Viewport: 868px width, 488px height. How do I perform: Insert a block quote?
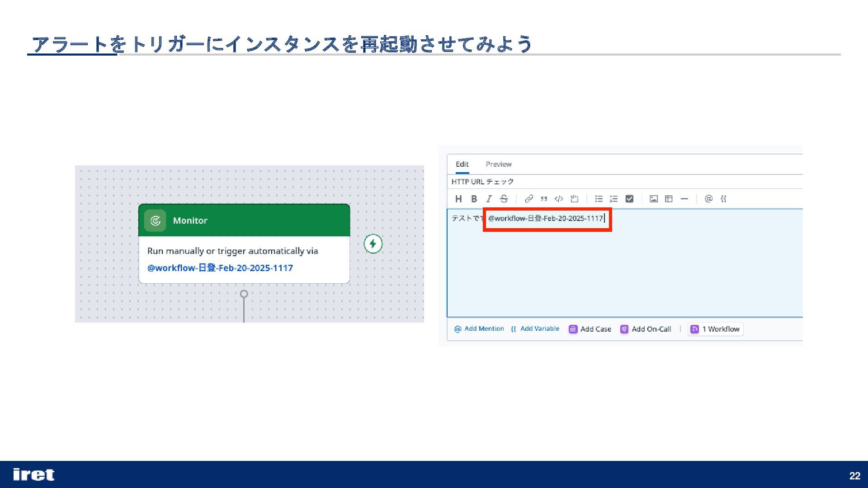point(544,199)
